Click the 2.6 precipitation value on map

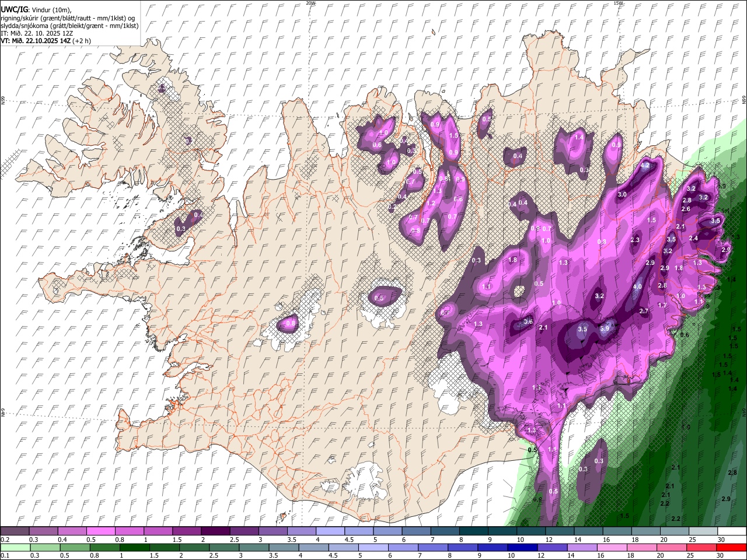[x=686, y=209]
